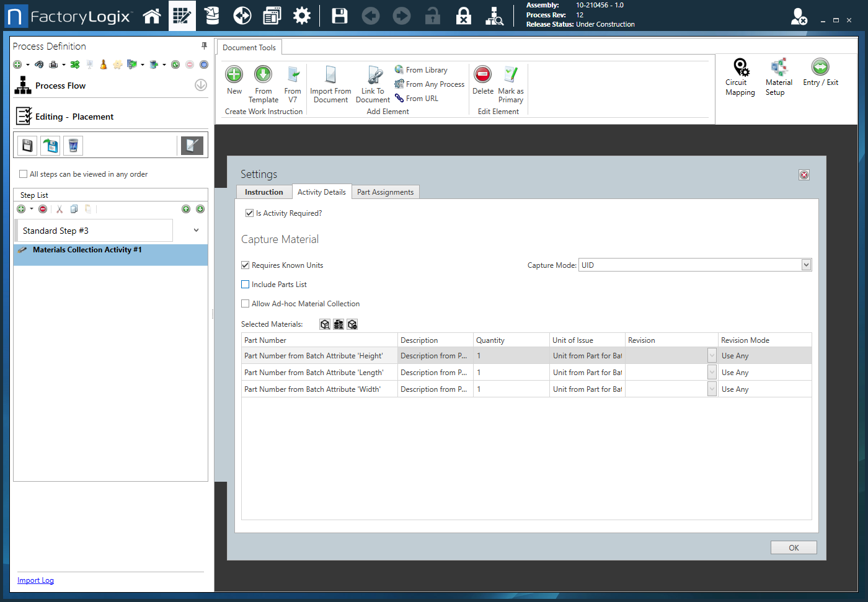868x602 pixels.
Task: Click Link To Document icon
Action: pyautogui.click(x=374, y=75)
